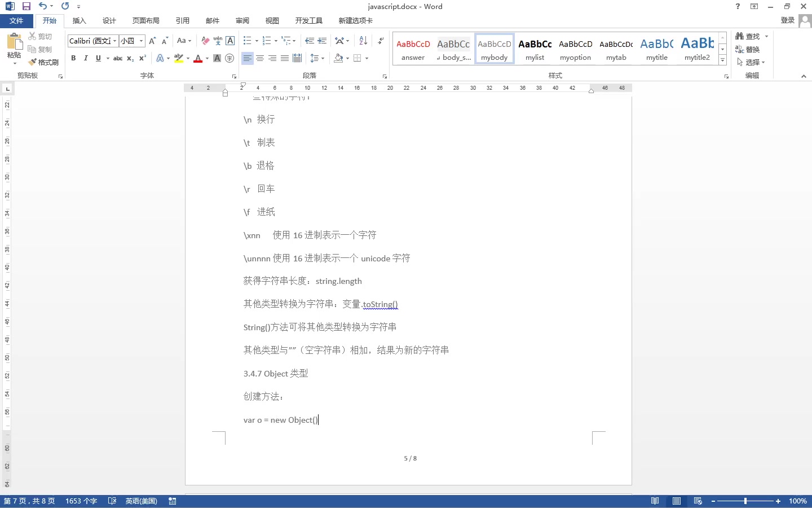Viewport: 812px width, 508px height.
Task: Open the numbered list dropdown arrow
Action: tap(276, 41)
